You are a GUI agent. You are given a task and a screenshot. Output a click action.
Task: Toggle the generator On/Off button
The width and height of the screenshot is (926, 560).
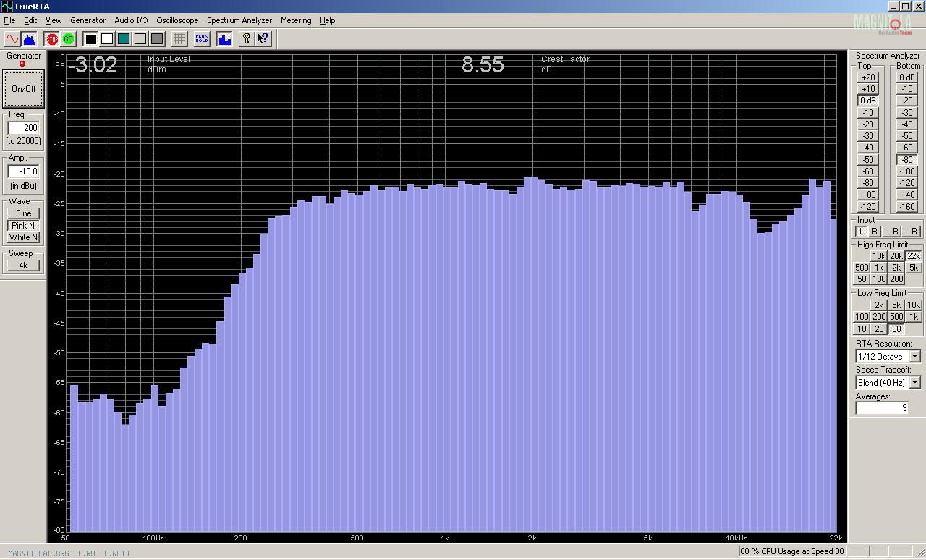(23, 88)
